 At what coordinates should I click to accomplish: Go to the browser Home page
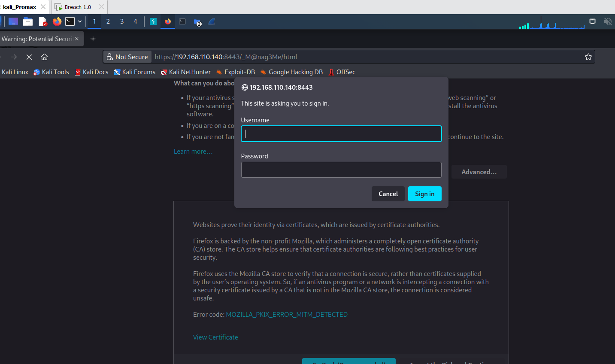pyautogui.click(x=44, y=57)
